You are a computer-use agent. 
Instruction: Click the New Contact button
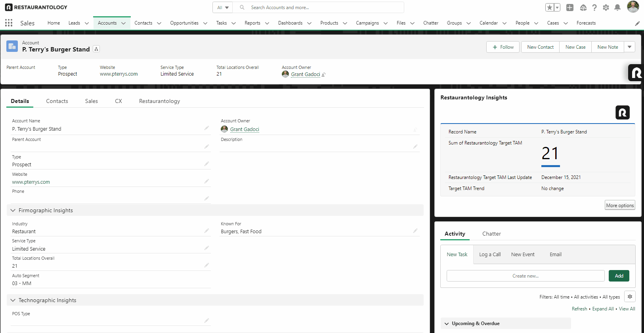point(540,47)
